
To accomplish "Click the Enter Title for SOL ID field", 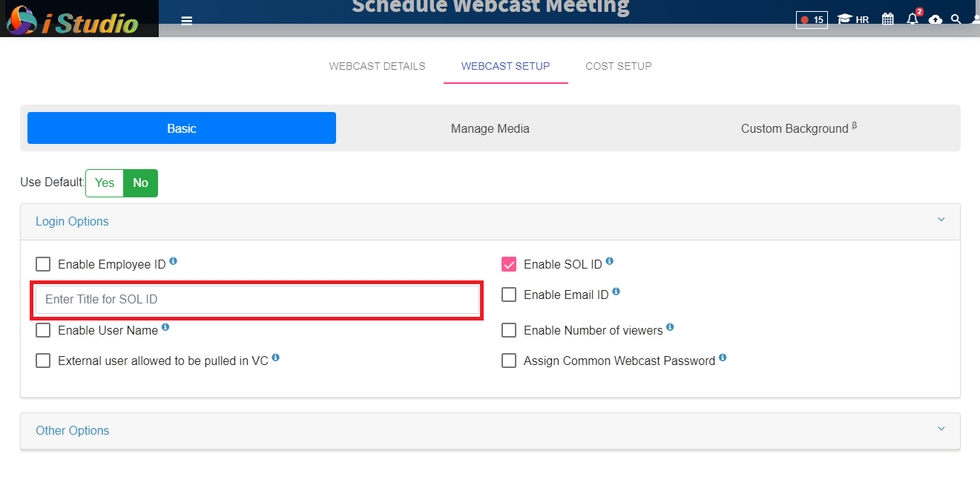I will (257, 300).
